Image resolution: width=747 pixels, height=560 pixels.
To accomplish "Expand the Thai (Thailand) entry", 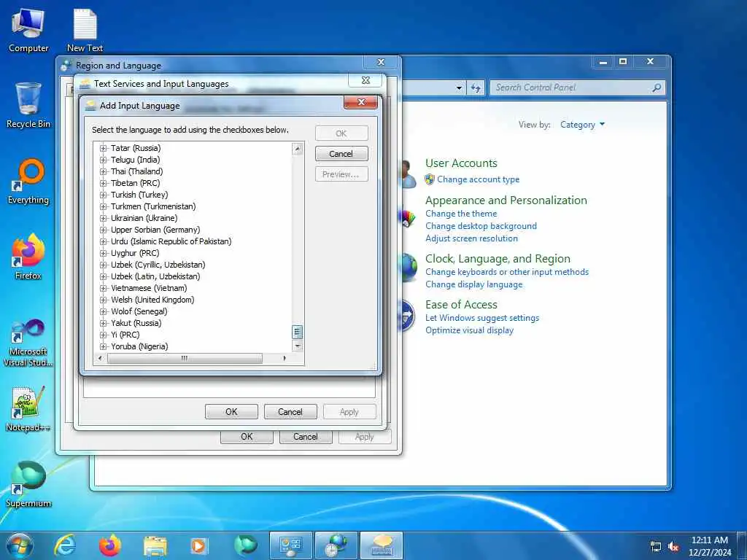I will (103, 171).
